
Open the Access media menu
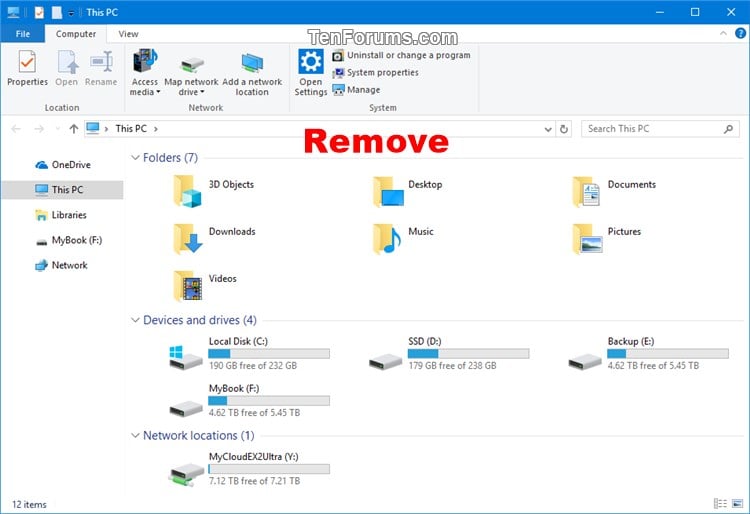tap(145, 72)
